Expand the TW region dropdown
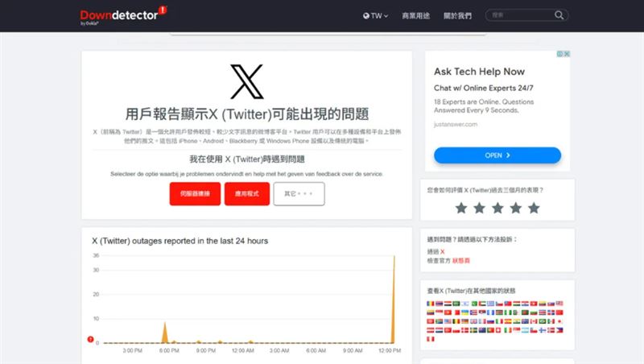Screen dimensions: 644x364 (x=375, y=15)
